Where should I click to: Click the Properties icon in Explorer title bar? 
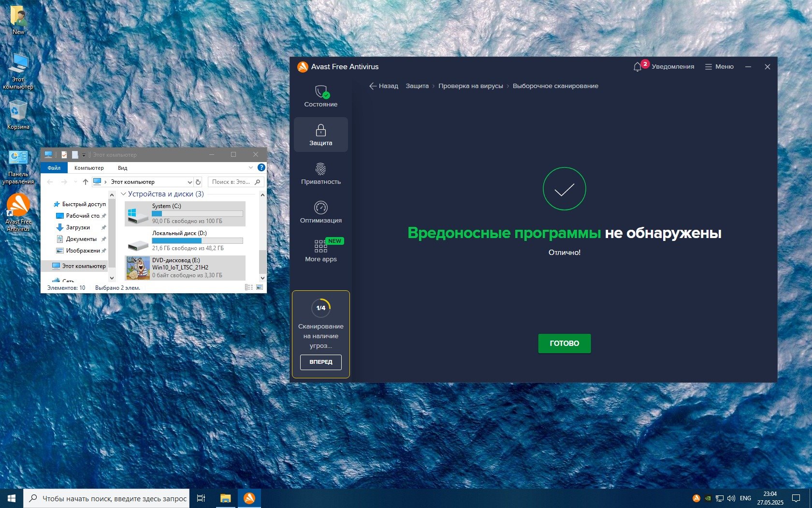pos(64,155)
